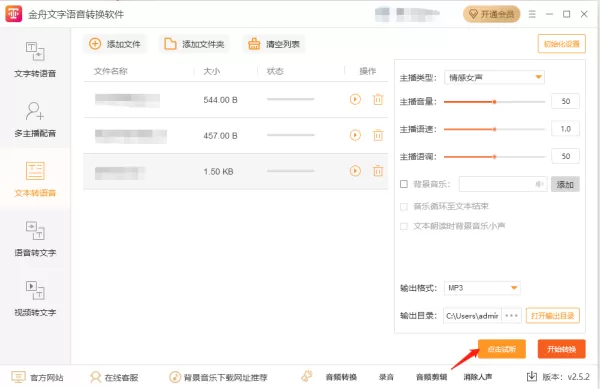Open 背景音乐下载网址推荐 link
Screen dimensions: 600x389
tap(218, 378)
